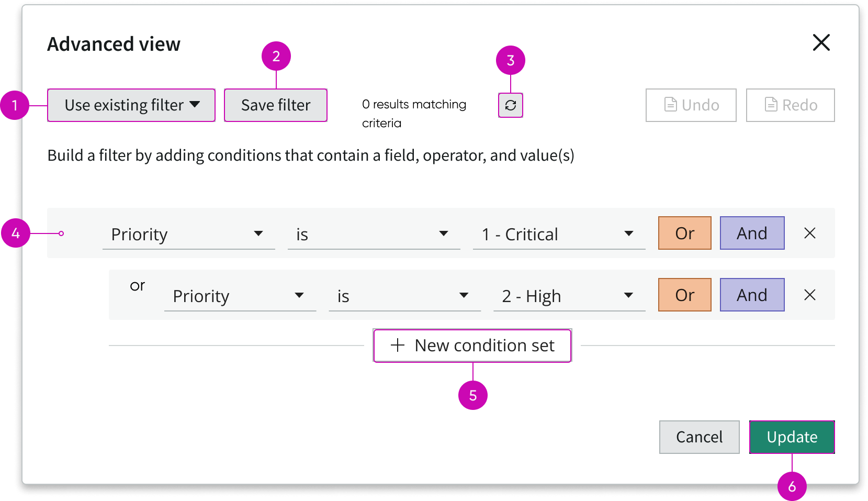This screenshot has width=868, height=501.
Task: Close the Advanced view dialog
Action: pos(821,43)
